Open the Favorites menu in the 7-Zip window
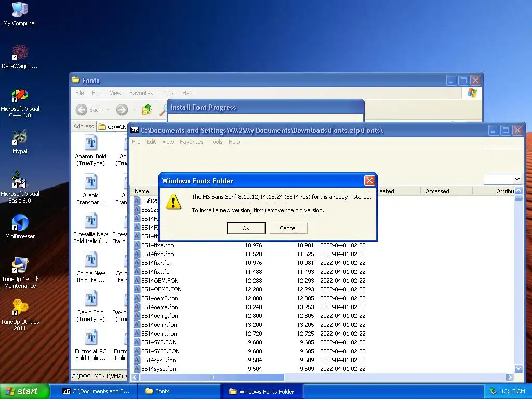This screenshot has width=532, height=399. click(x=191, y=142)
